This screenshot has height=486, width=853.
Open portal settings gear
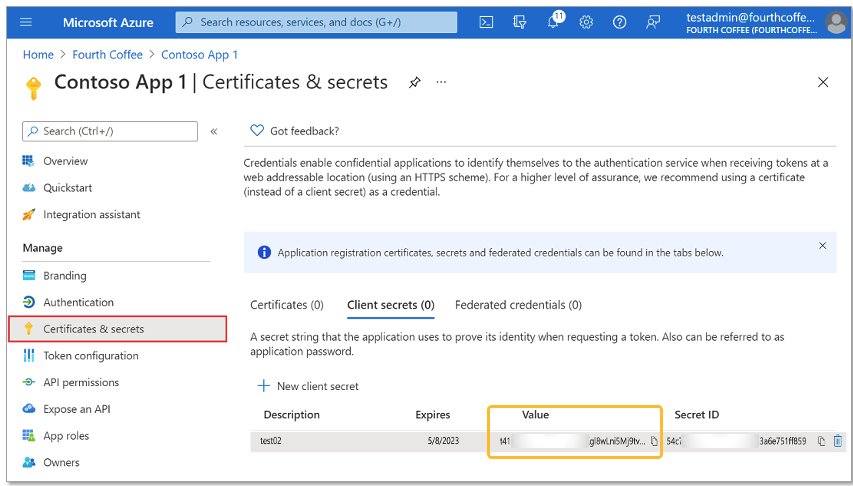coord(586,22)
